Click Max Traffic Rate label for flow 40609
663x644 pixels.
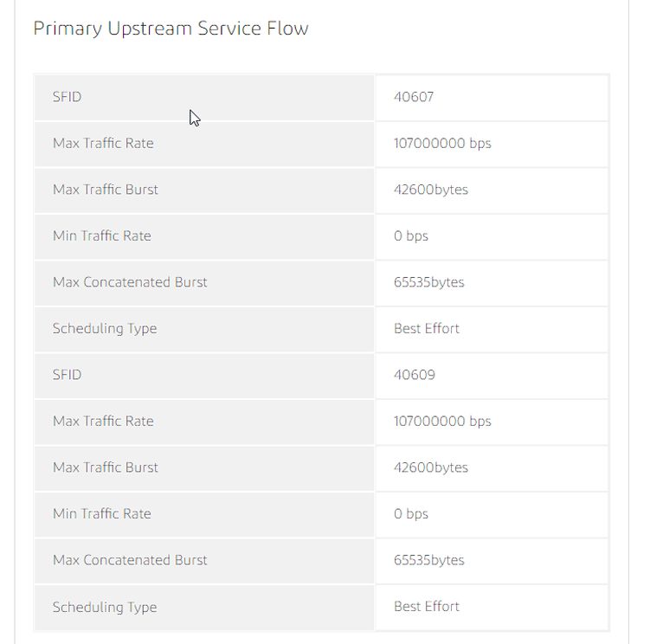pyautogui.click(x=103, y=421)
